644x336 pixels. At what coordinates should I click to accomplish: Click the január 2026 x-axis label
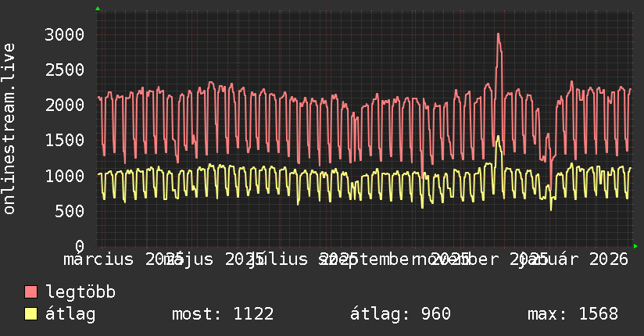point(574,259)
